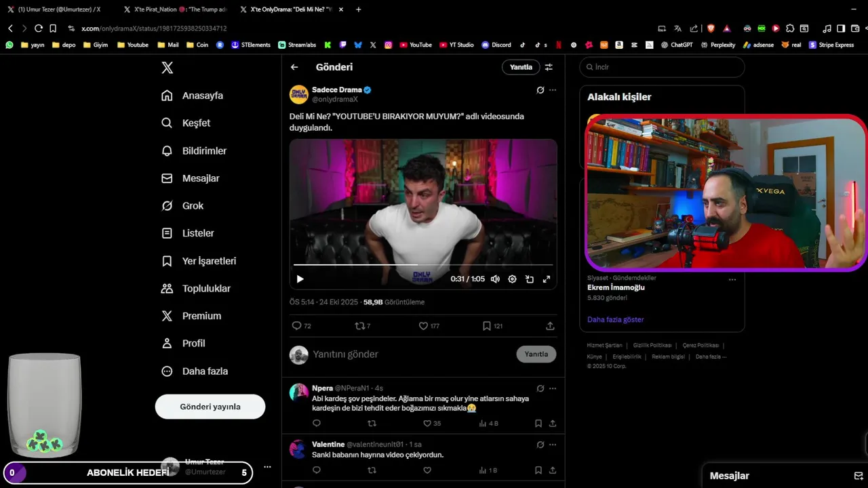Open the browser extensions puzzle icon
This screenshot has width=868, height=488.
[790, 28]
